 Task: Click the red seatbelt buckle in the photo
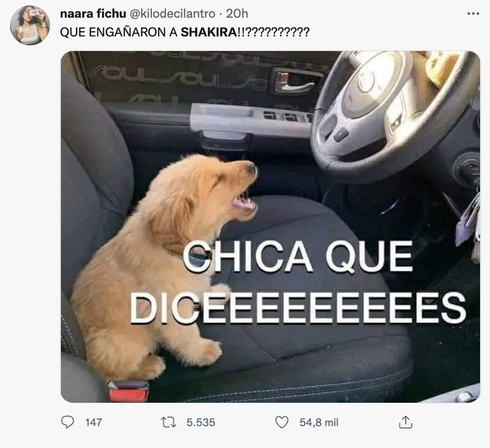[128, 392]
